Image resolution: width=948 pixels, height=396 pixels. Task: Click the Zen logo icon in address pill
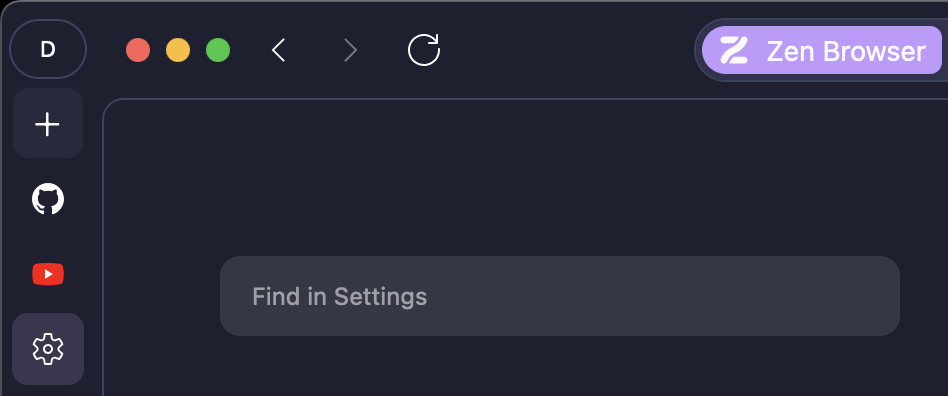point(734,51)
